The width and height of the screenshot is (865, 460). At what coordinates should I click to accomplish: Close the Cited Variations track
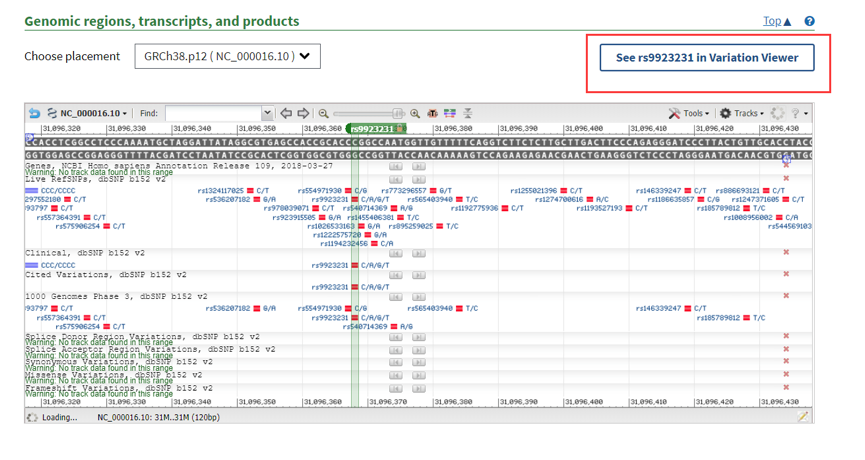786,274
